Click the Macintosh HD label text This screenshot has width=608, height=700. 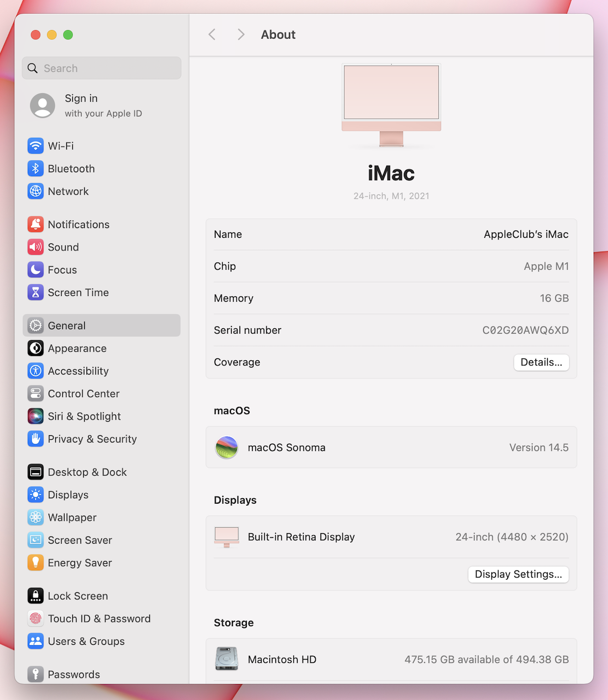(x=282, y=660)
